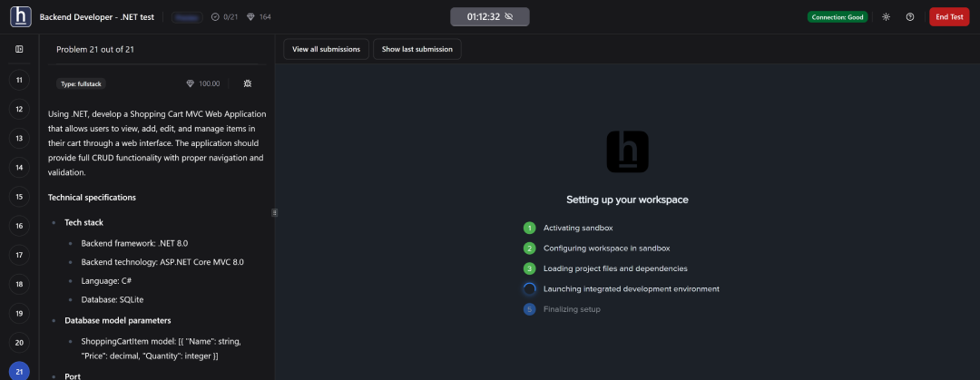This screenshot has height=380, width=980.
Task: End the test with the red End Test button
Action: click(x=949, y=17)
